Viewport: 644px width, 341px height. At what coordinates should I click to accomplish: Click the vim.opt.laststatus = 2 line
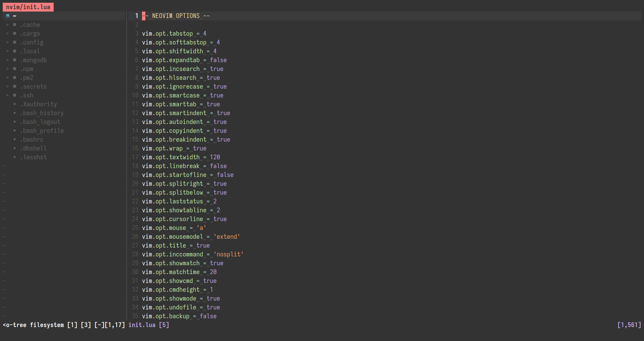click(x=179, y=201)
